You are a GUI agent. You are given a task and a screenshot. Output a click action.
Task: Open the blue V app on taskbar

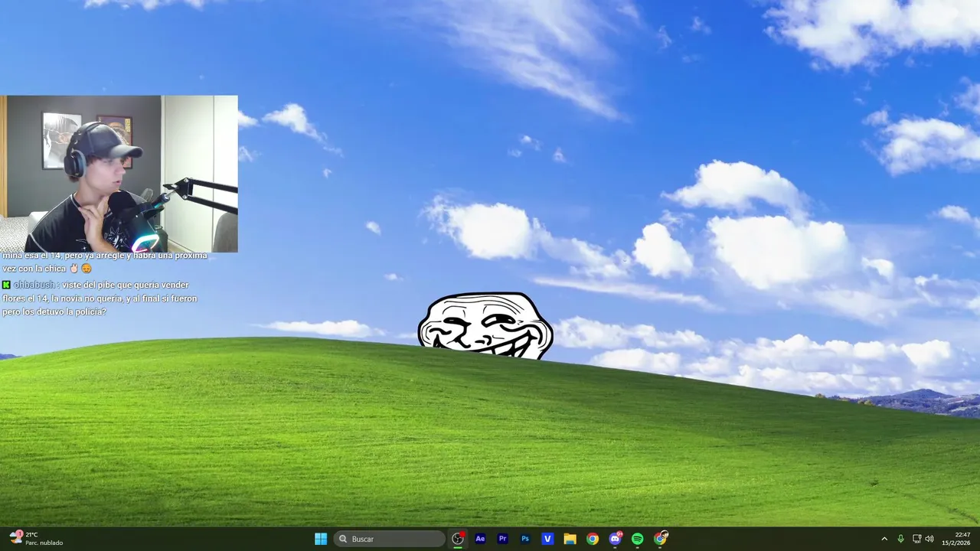click(547, 539)
